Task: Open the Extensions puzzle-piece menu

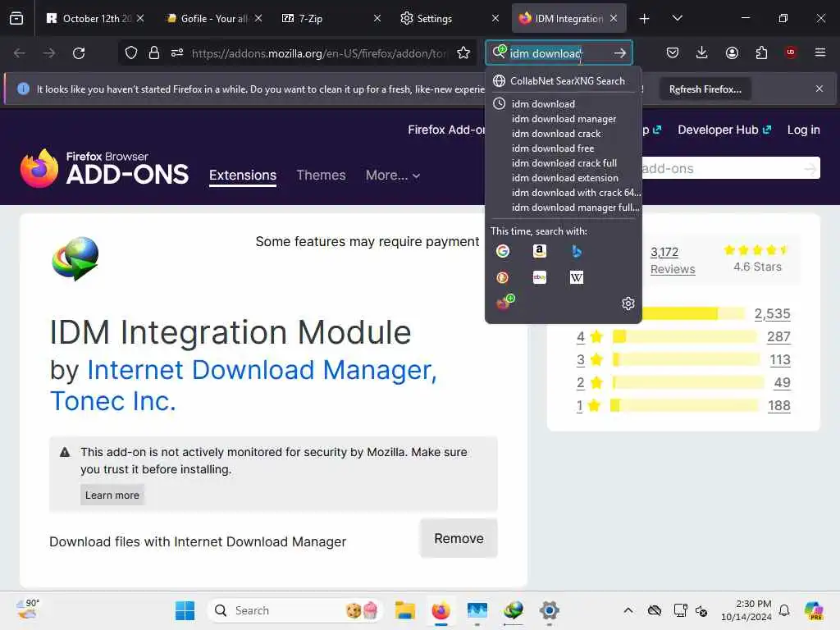Action: point(761,52)
